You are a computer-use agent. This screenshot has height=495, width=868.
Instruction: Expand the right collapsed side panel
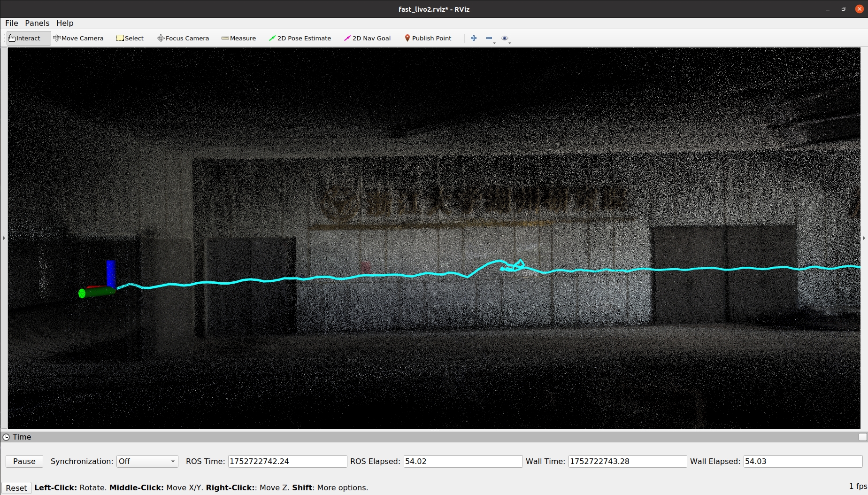click(864, 238)
